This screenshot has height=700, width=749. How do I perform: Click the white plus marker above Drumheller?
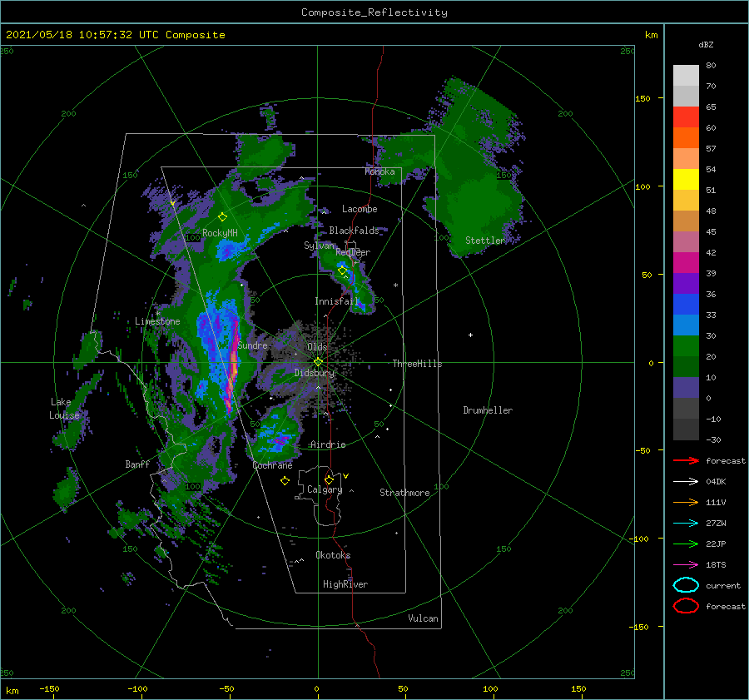click(470, 335)
